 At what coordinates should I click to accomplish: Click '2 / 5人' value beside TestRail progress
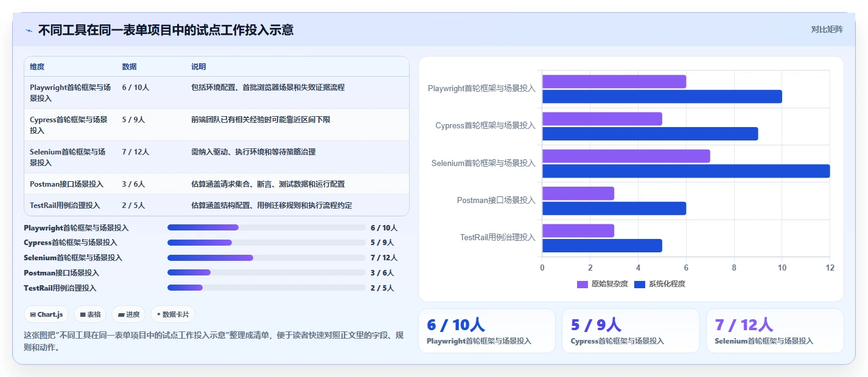pos(382,288)
